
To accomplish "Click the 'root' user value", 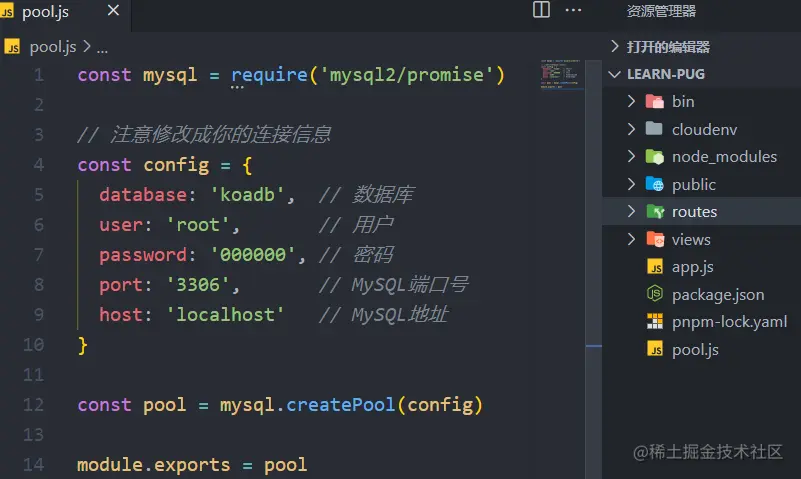I will click(198, 225).
